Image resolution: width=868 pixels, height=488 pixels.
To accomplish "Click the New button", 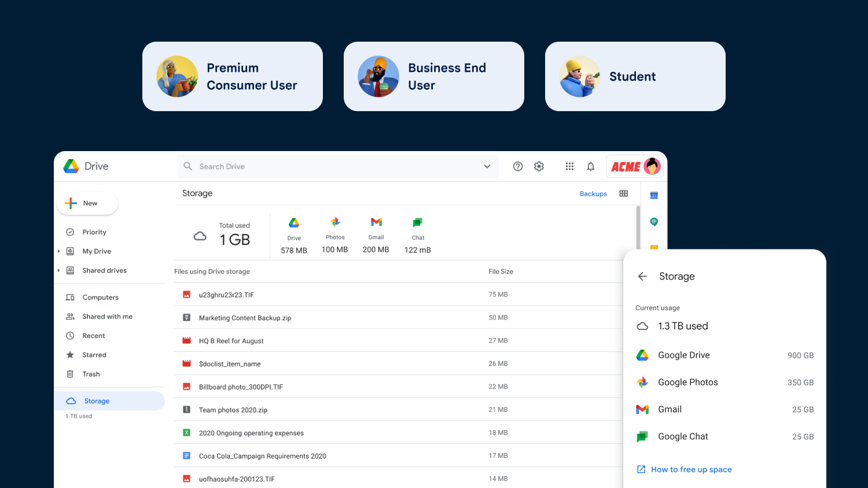I will tap(87, 203).
